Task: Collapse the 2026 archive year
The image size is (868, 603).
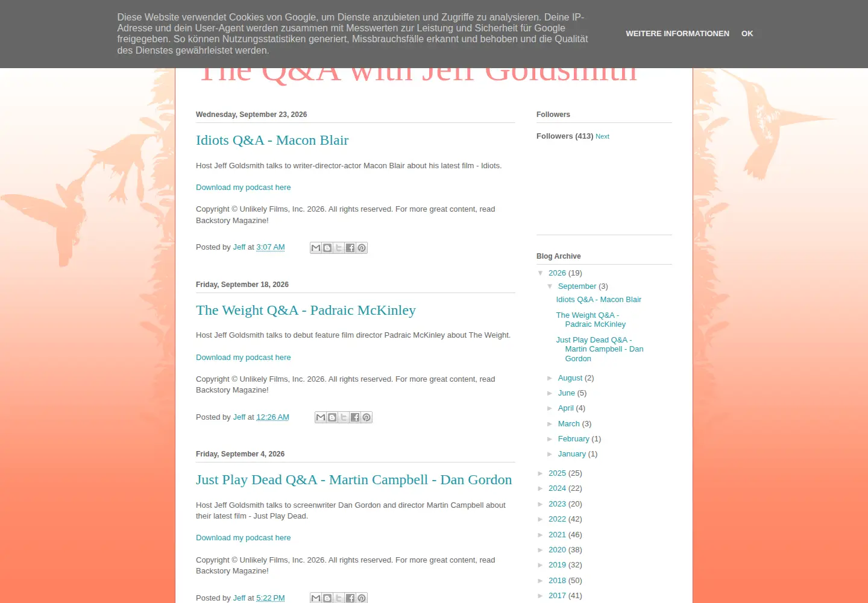Action: pos(541,273)
